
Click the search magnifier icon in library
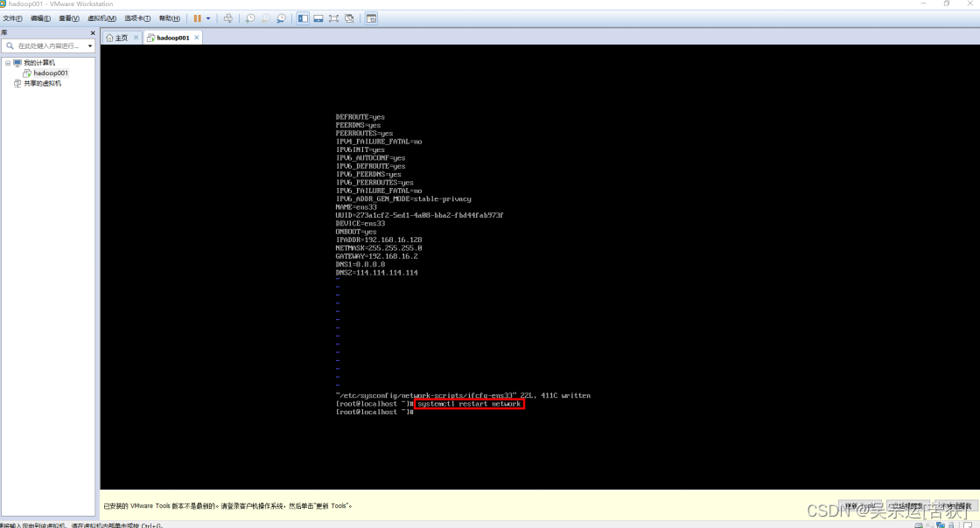pos(10,45)
